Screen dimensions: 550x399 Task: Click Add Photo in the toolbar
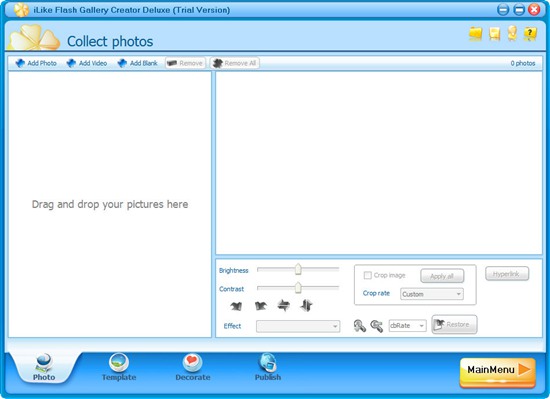tap(36, 63)
